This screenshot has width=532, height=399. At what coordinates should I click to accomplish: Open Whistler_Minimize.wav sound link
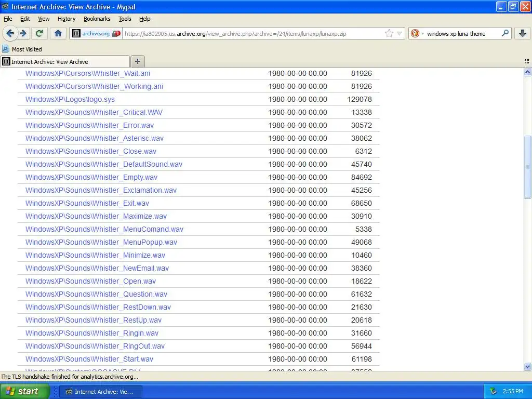(x=96, y=255)
